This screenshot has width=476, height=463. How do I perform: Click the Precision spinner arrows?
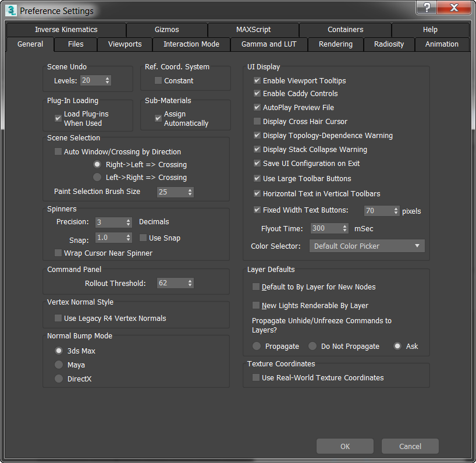[x=128, y=222]
